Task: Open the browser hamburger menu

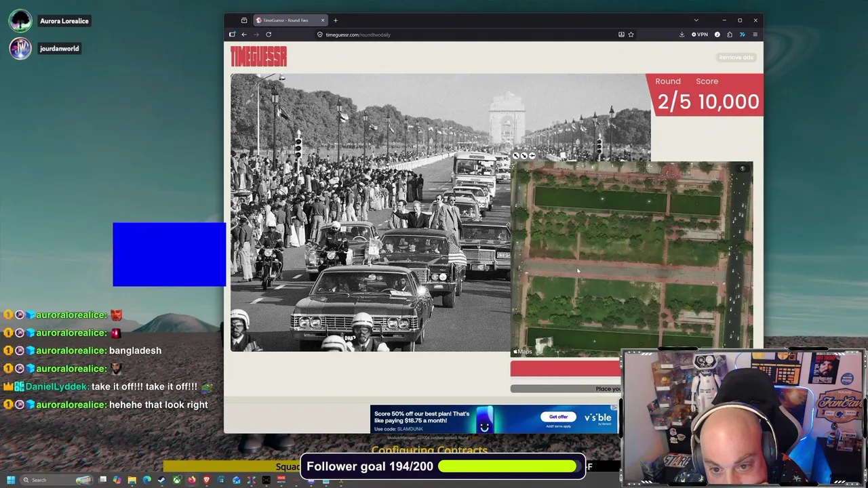Action: click(755, 35)
